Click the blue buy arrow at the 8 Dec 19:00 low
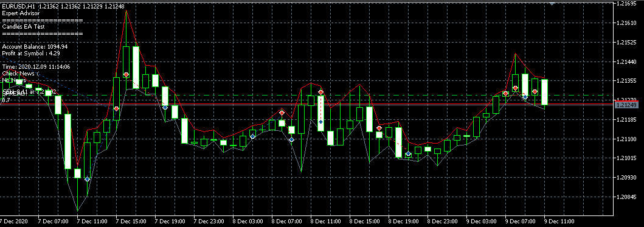 [408, 154]
